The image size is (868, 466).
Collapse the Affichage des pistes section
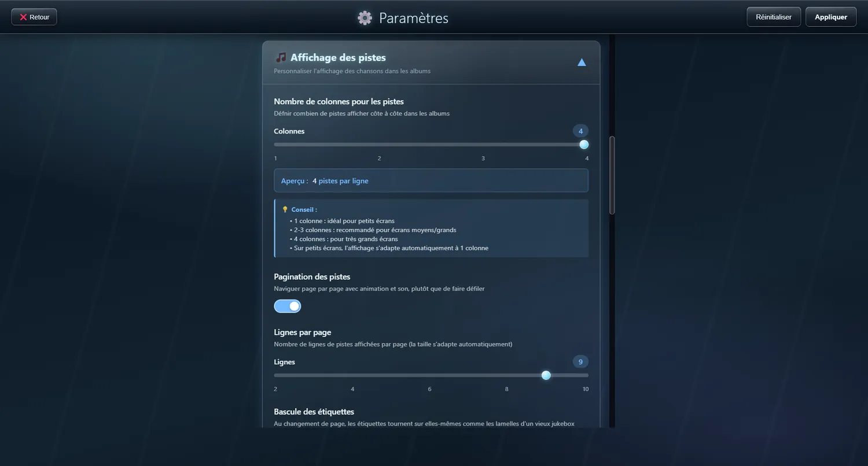582,62
